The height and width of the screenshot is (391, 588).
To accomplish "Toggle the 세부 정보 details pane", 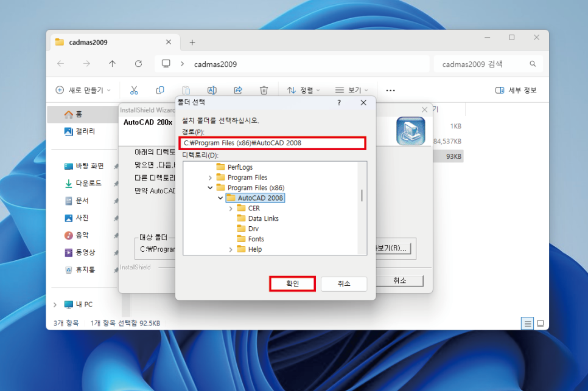I will [x=516, y=90].
